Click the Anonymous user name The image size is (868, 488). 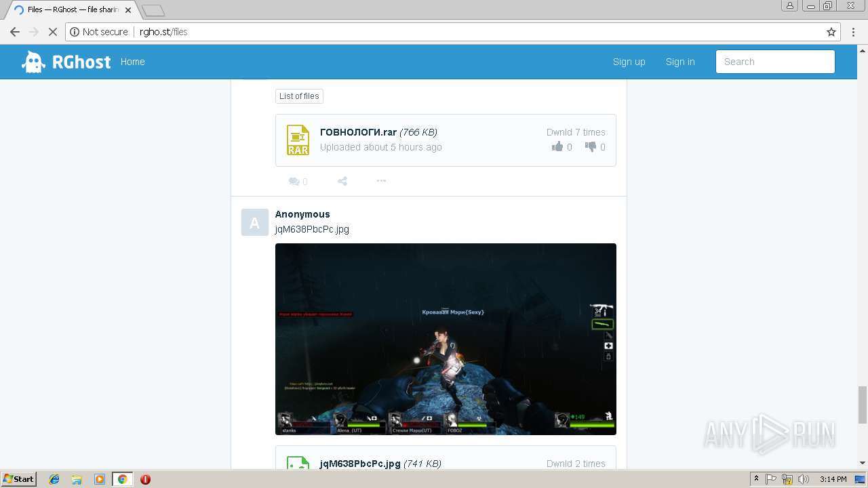302,214
